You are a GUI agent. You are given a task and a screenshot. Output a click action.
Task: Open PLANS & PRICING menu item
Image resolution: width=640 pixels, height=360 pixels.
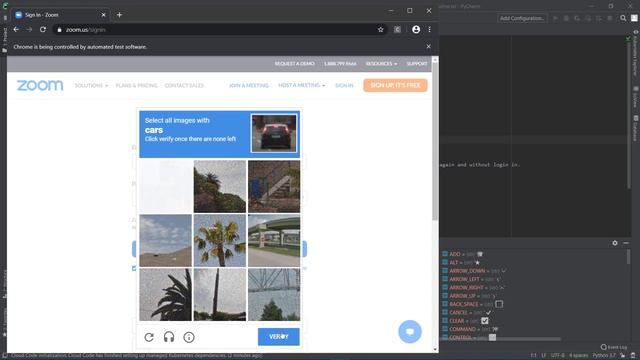pyautogui.click(x=136, y=85)
